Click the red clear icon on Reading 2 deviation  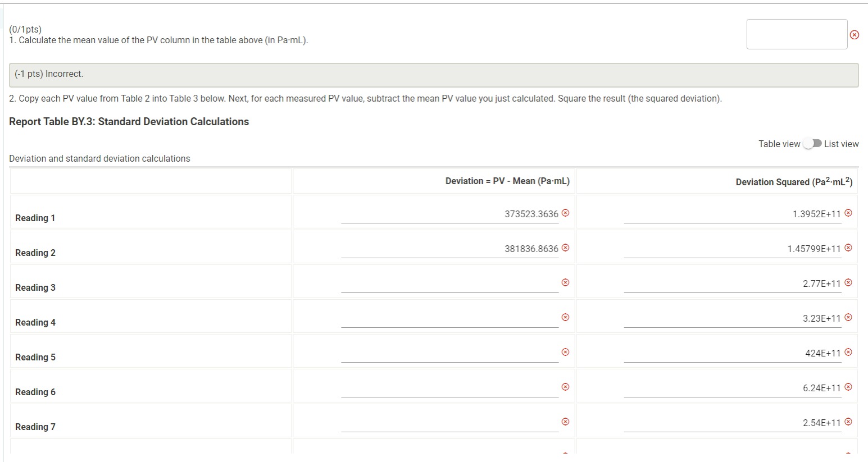pyautogui.click(x=566, y=248)
